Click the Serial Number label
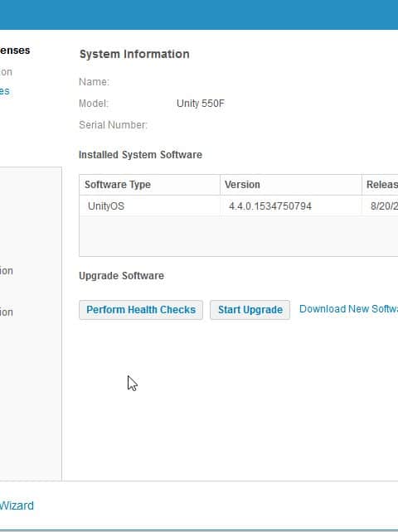The width and height of the screenshot is (398, 532). (113, 125)
